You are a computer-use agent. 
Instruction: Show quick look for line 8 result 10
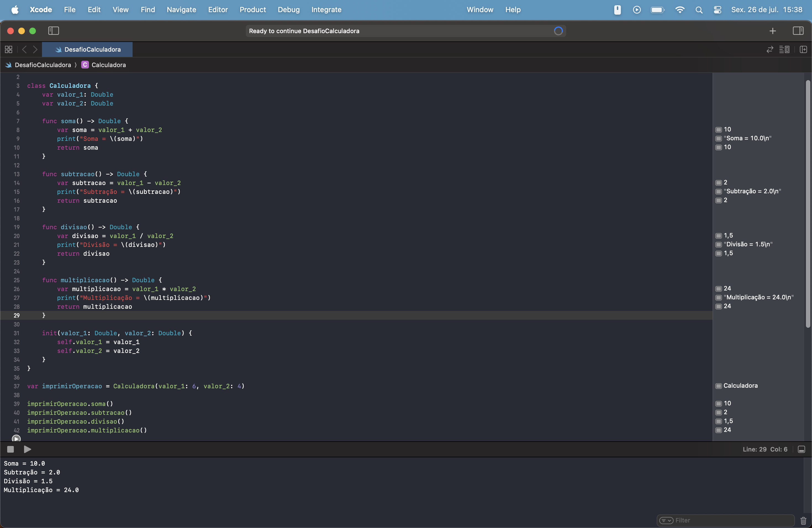pyautogui.click(x=719, y=130)
